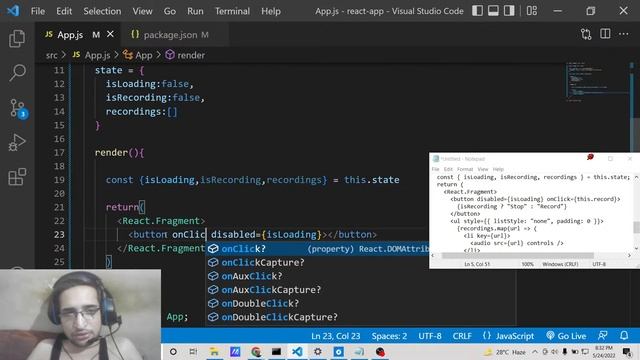Viewport: 640px width, 360px height.
Task: Toggle the primary side bar layout icon
Action: tap(477, 11)
